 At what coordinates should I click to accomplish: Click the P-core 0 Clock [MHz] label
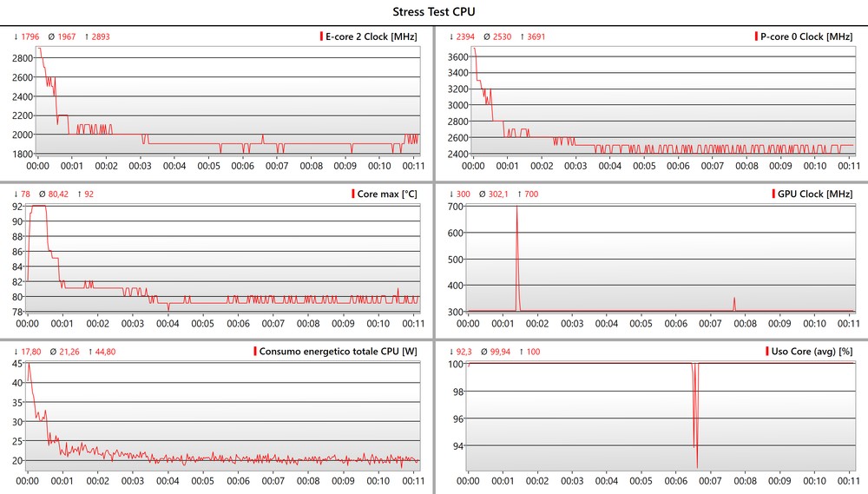point(806,36)
